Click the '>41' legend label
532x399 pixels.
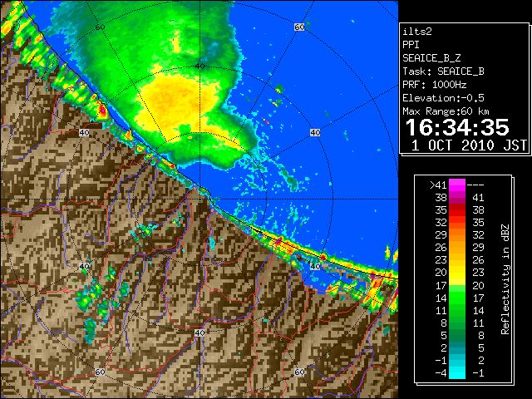click(438, 185)
